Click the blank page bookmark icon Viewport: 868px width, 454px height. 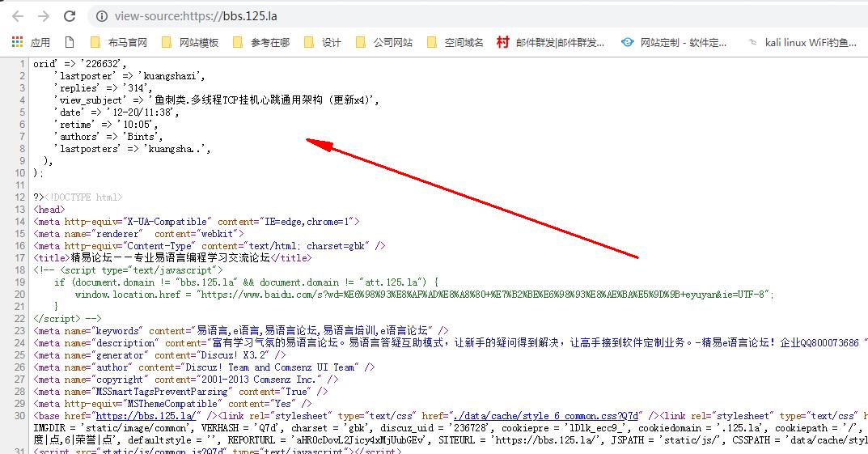click(x=69, y=42)
